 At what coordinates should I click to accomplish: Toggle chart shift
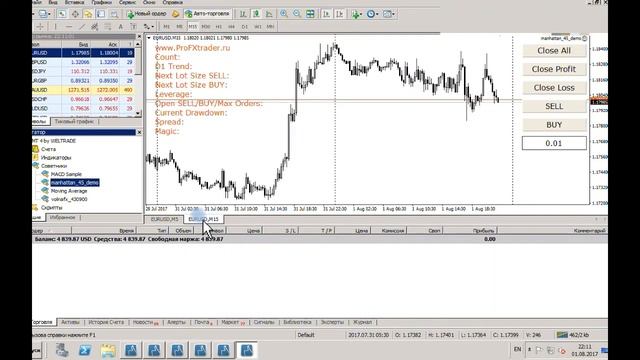click(x=339, y=14)
